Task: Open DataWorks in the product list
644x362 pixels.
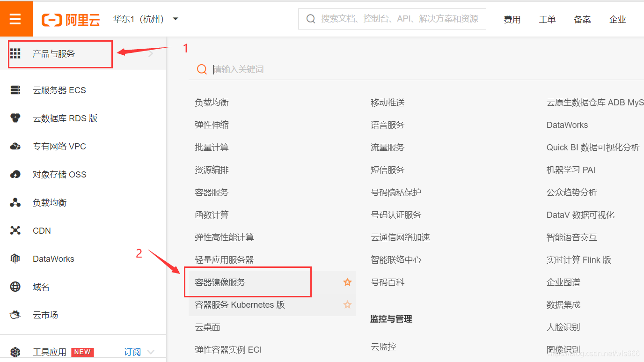Action: click(567, 125)
